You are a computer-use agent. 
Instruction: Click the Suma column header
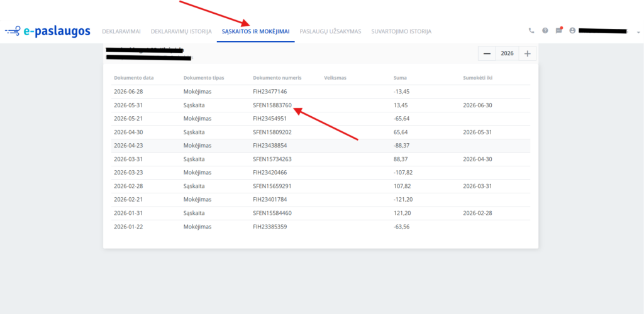pos(400,78)
